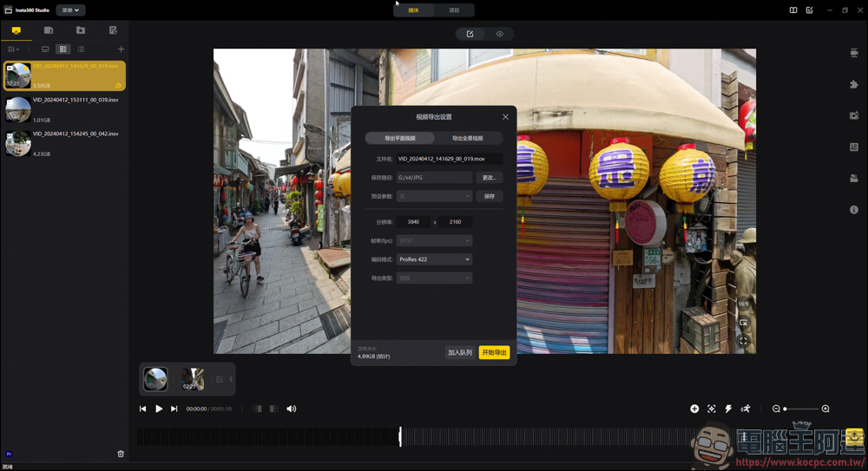Click the timeline playhead marker
This screenshot has width=868, height=471.
(x=400, y=436)
